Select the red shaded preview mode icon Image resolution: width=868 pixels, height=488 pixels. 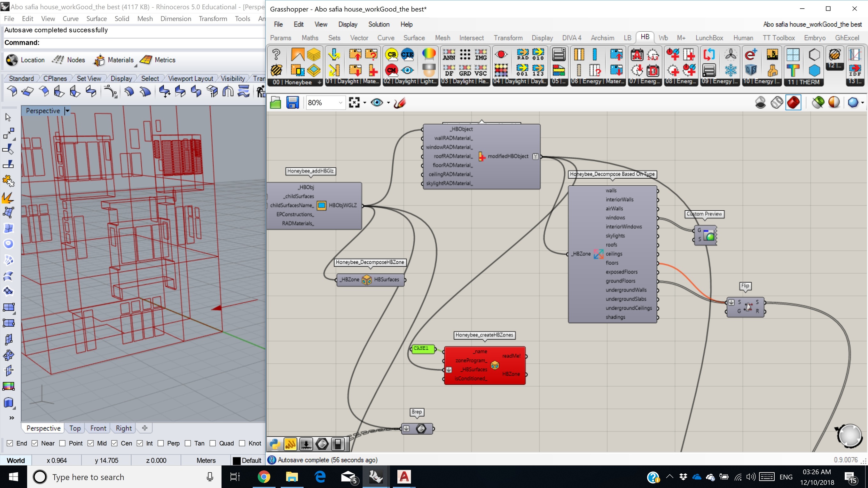[793, 103]
